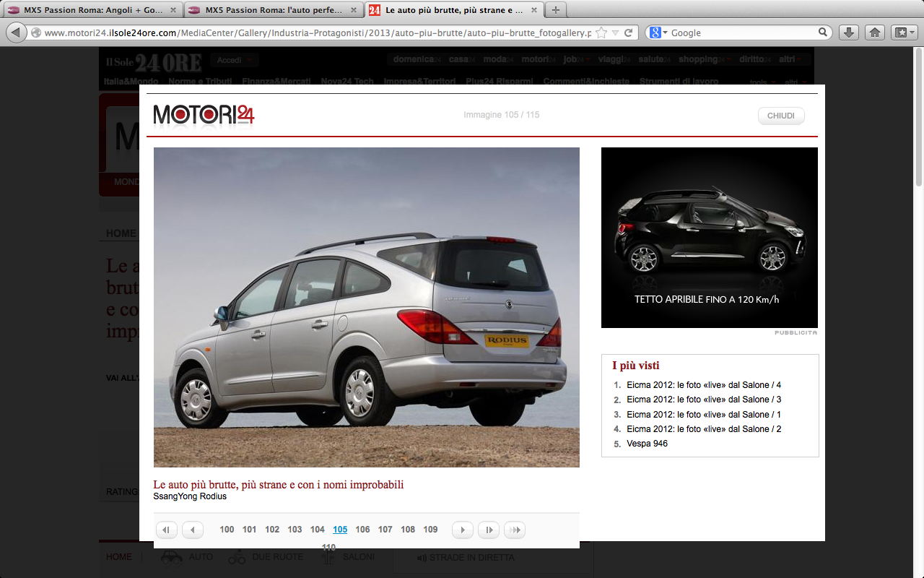924x578 pixels.
Task: Go back with browser back arrow
Action: pos(16,33)
